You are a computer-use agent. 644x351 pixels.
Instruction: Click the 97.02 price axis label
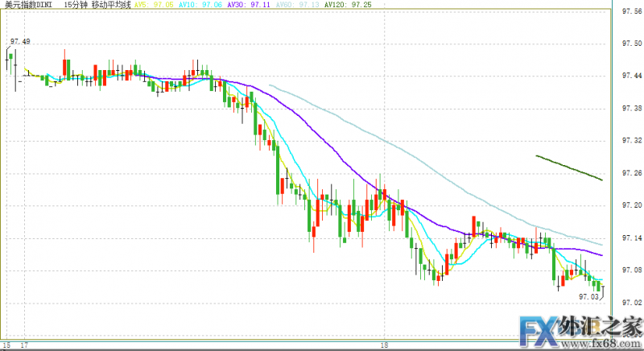click(630, 303)
